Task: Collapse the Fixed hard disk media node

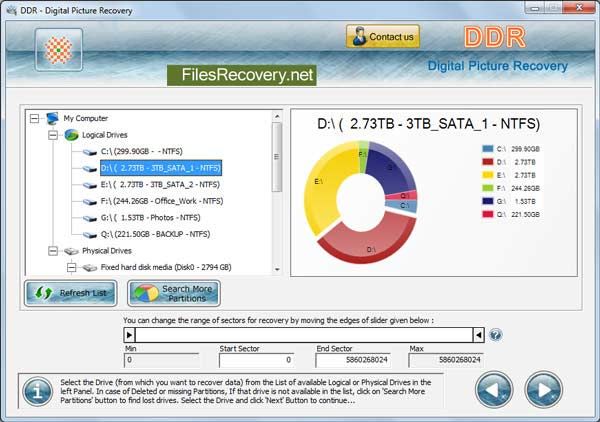Action: [x=71, y=267]
